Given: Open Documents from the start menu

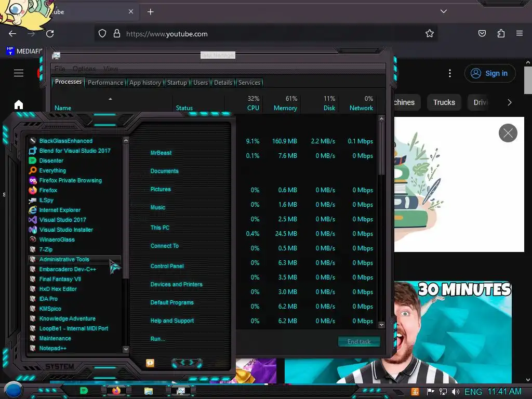Looking at the screenshot, I should pos(164,171).
